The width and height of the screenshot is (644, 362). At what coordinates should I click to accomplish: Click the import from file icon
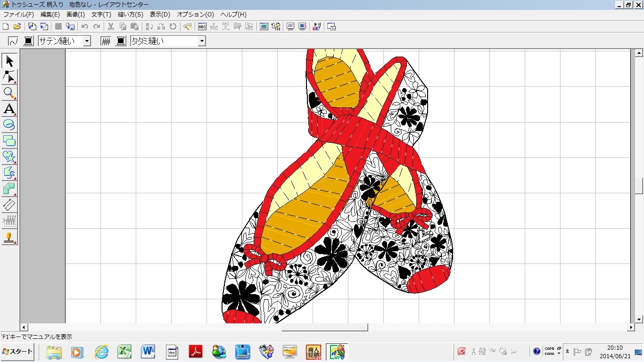click(x=32, y=27)
